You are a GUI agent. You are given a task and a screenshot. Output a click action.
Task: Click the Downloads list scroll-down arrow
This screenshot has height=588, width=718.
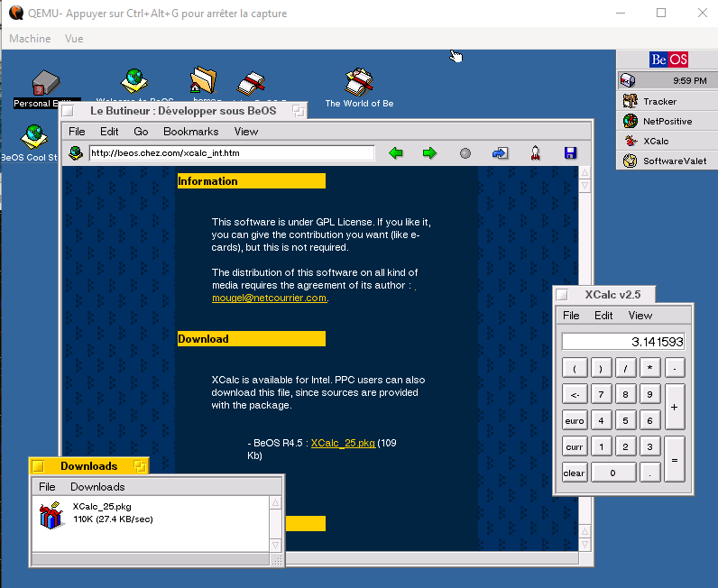(x=275, y=546)
